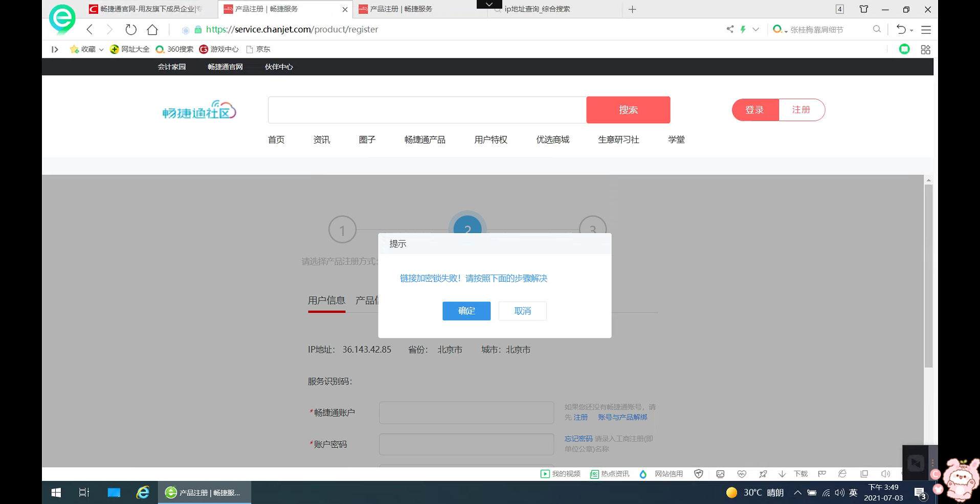980x504 pixels.
Task: Go back to the previous page
Action: (90, 30)
